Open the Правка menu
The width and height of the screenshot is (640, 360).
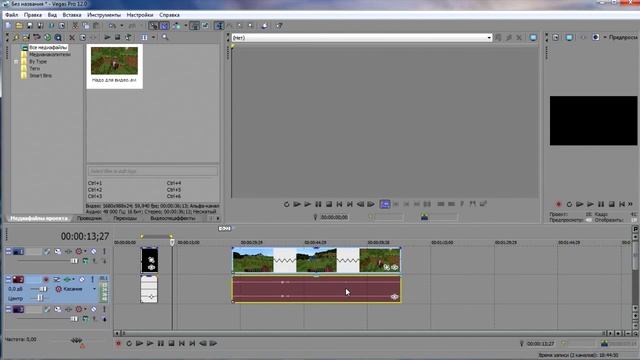pyautogui.click(x=33, y=15)
